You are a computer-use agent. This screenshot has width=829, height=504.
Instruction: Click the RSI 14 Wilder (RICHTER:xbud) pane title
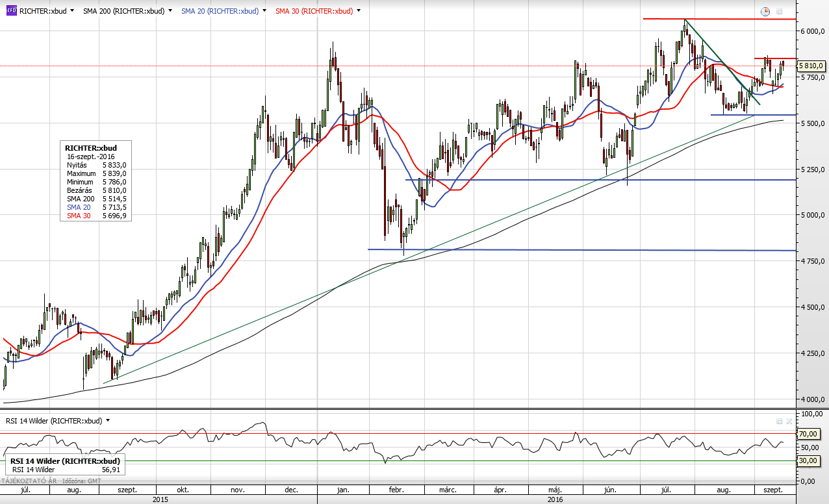[x=54, y=421]
